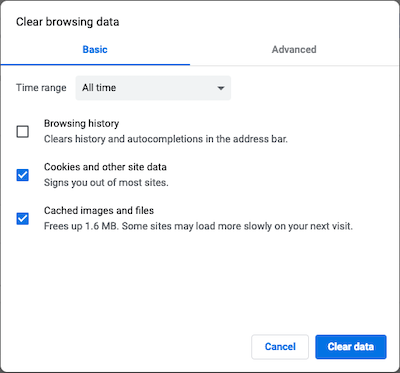This screenshot has height=373, width=400.
Task: Click the blue underline beneath the Basic tab
Action: point(95,64)
